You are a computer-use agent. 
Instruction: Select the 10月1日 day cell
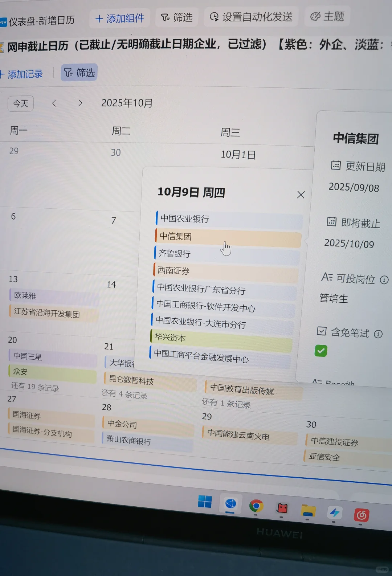(x=238, y=155)
